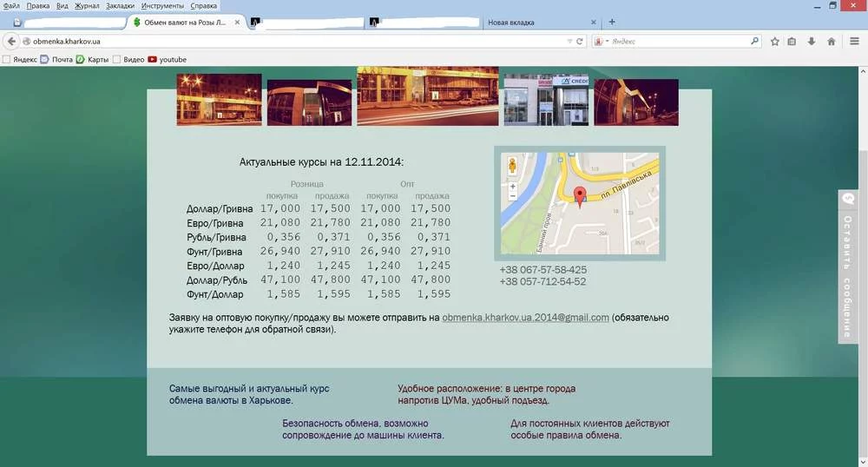The width and height of the screenshot is (868, 467).
Task: Zoom in the map with plus button
Action: pos(513,187)
